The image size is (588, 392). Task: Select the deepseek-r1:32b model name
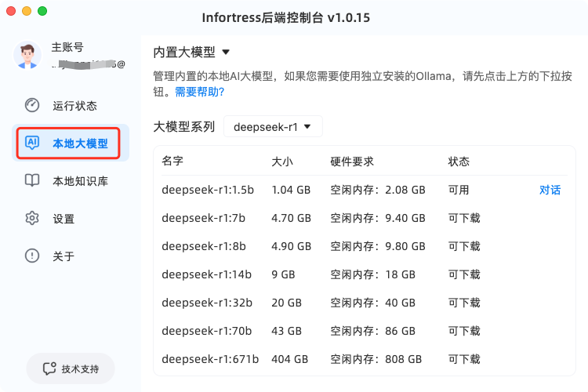click(207, 303)
